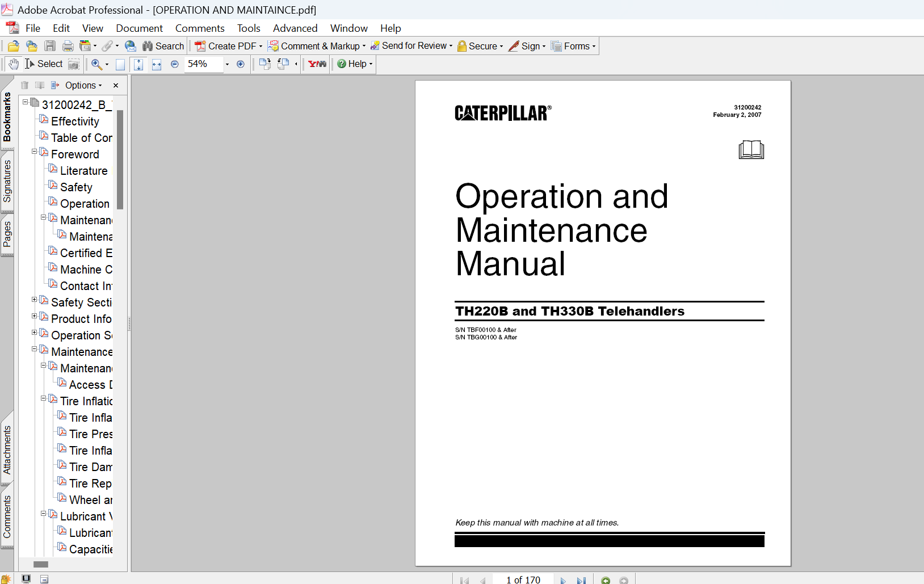Open the Comments menu
This screenshot has height=584, width=924.
(x=200, y=28)
